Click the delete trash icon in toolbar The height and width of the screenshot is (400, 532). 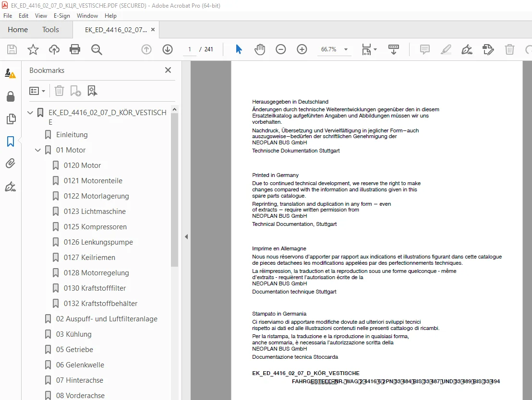coord(509,49)
